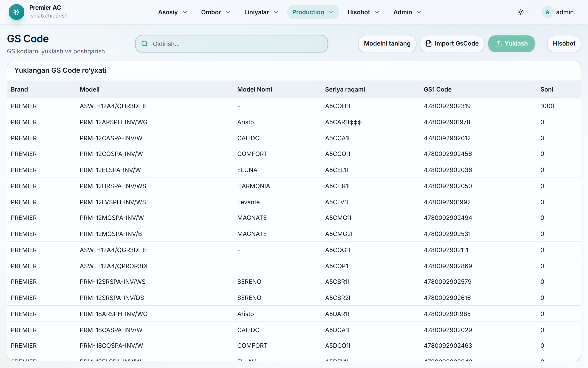The height and width of the screenshot is (368, 588).
Task: Click serial A5CMG2I cell
Action: 339,234
